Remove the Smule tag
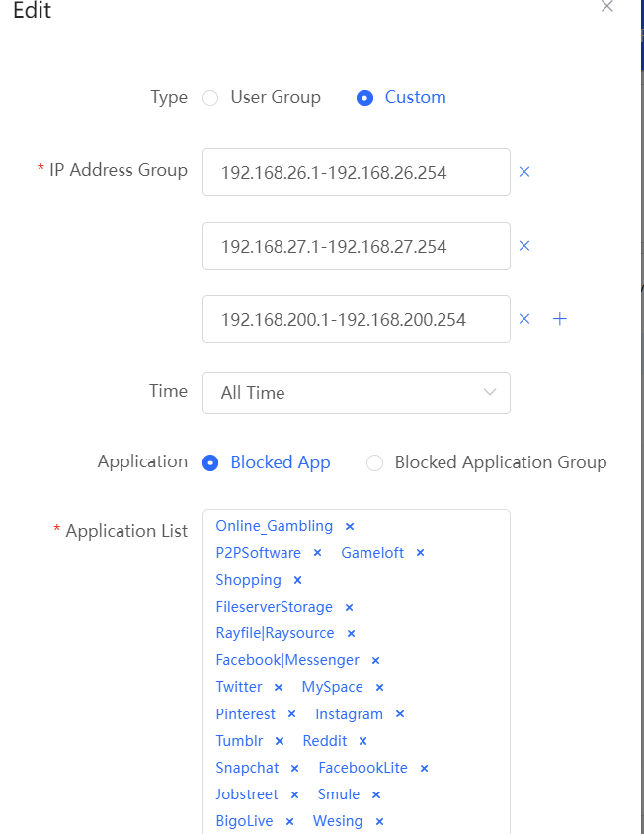 coord(376,794)
